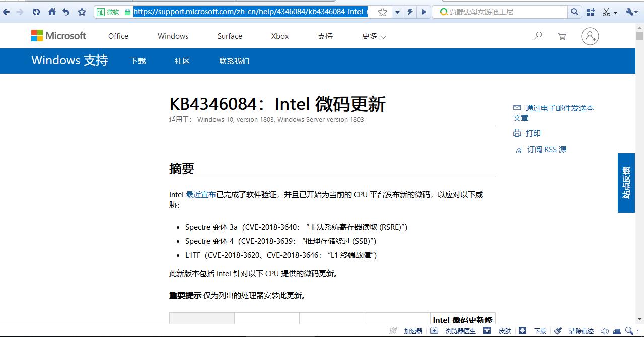Open the address bar history dropdown arrow
644x337 pixels.
[397, 12]
